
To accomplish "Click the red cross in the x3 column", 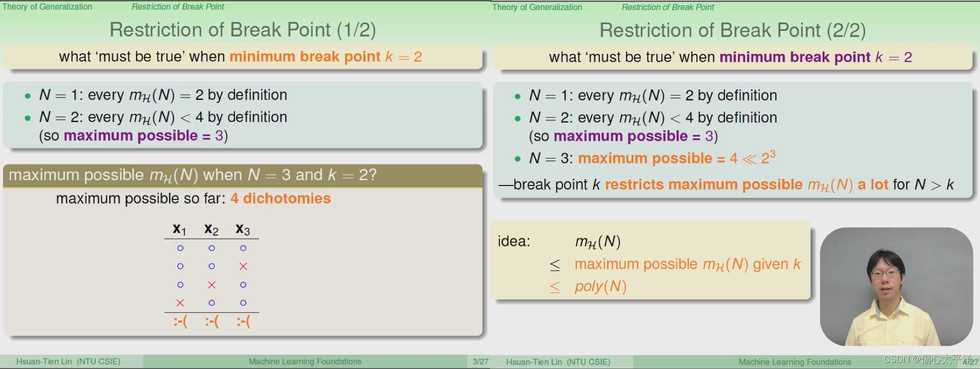I will click(243, 266).
